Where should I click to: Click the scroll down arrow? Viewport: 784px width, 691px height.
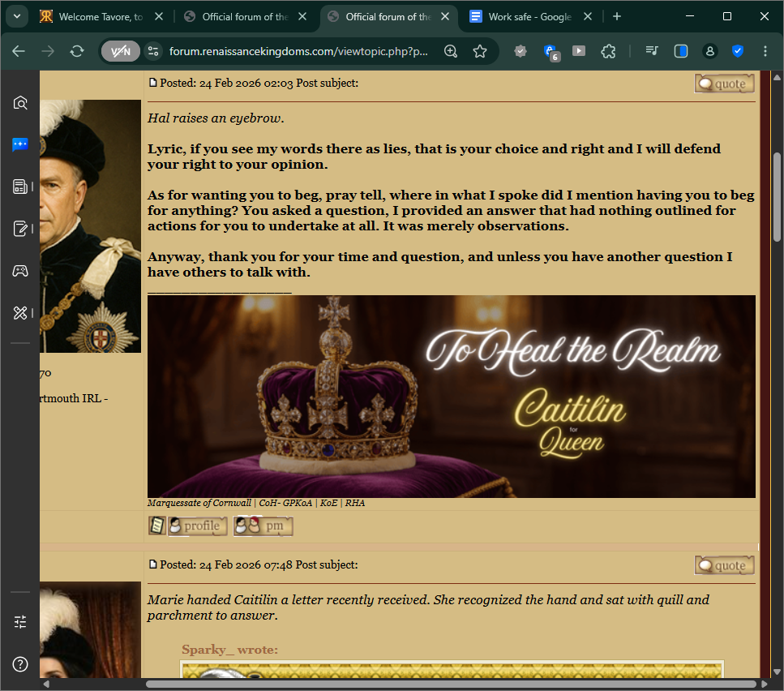777,672
